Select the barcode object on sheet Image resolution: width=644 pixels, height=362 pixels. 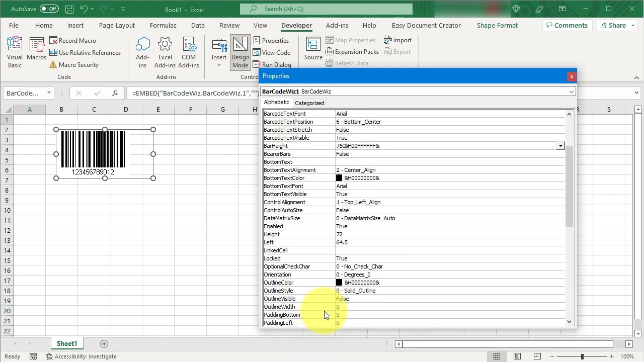[x=105, y=154]
